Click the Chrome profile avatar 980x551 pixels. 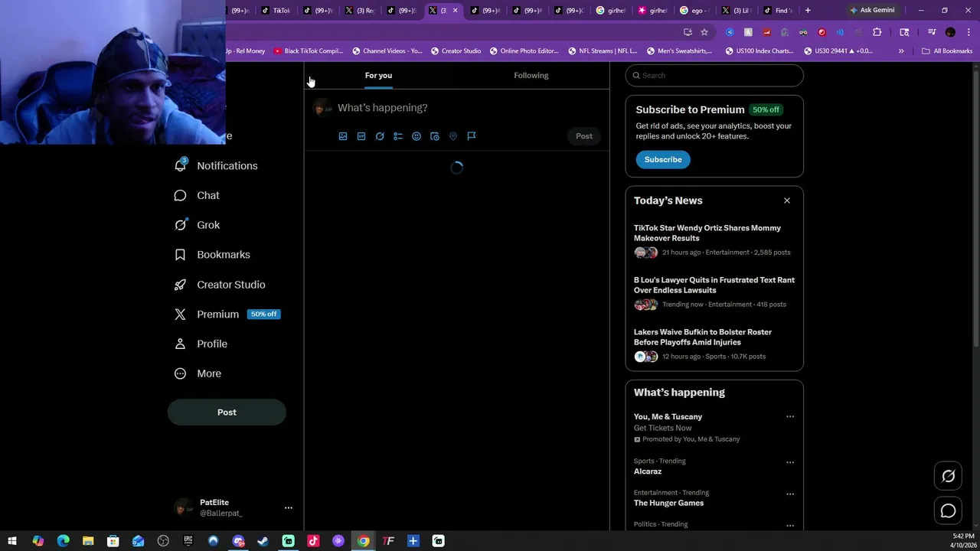(950, 32)
